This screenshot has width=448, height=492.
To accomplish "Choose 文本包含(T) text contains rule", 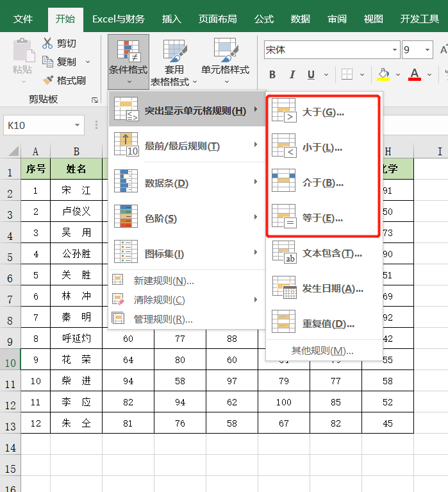I will [324, 253].
